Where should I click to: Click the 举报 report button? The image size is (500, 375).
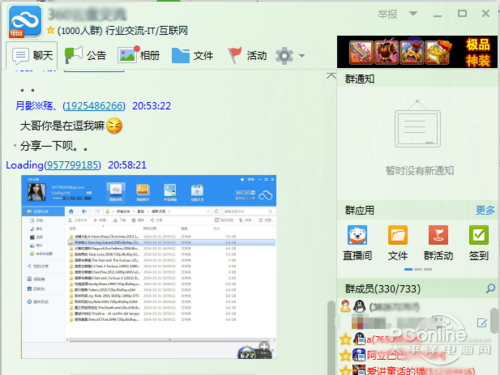pos(388,14)
